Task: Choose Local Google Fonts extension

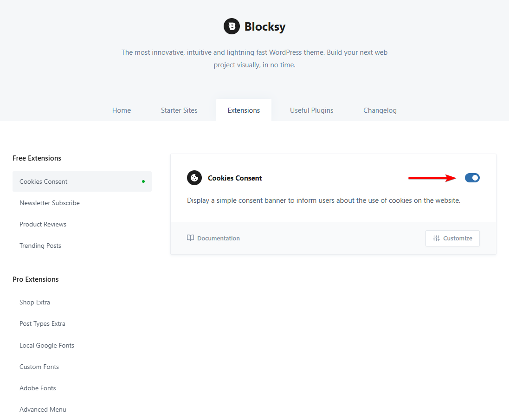Action: (x=47, y=345)
